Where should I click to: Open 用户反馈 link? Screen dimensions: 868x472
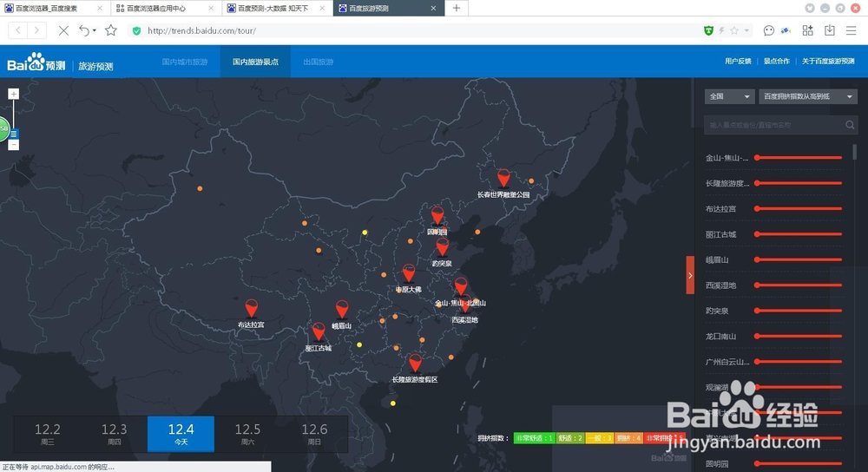[738, 62]
